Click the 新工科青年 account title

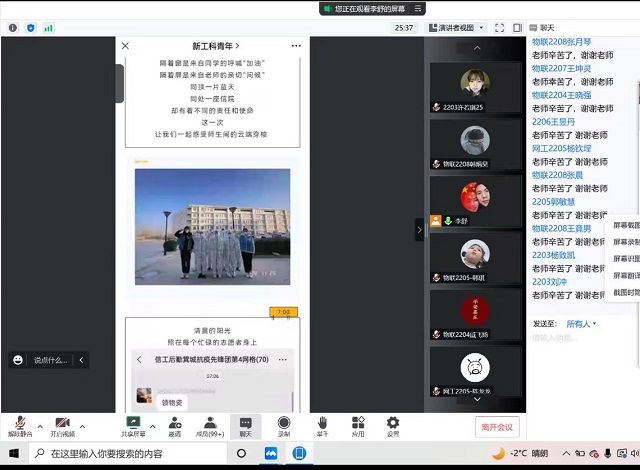coord(216,46)
